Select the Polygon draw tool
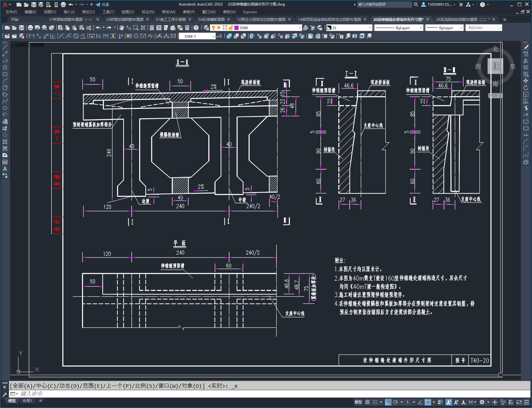Viewport: 532px width, 408px height. pos(5,67)
